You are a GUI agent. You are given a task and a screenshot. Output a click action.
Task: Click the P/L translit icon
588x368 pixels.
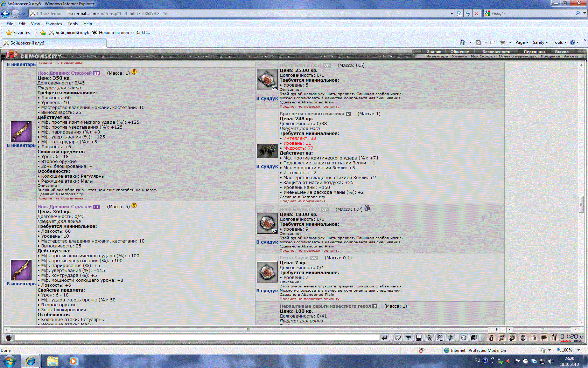pyautogui.click(x=440, y=338)
